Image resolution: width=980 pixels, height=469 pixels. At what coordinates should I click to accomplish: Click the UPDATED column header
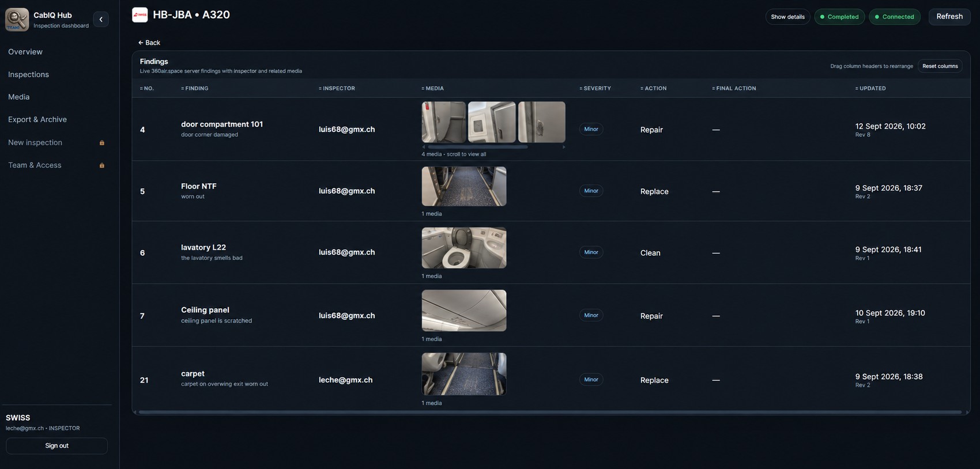tap(870, 88)
